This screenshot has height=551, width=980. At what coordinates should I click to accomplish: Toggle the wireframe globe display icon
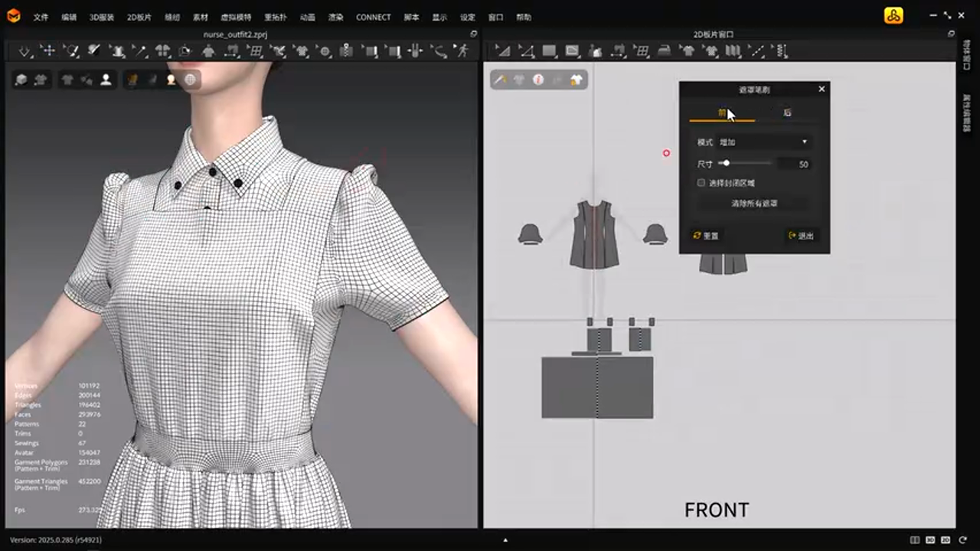point(190,80)
